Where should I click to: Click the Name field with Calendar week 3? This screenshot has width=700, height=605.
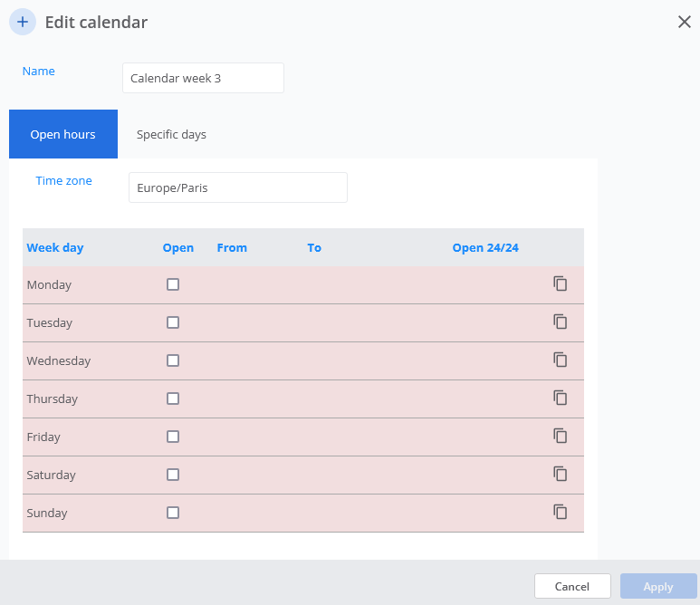[x=203, y=78]
